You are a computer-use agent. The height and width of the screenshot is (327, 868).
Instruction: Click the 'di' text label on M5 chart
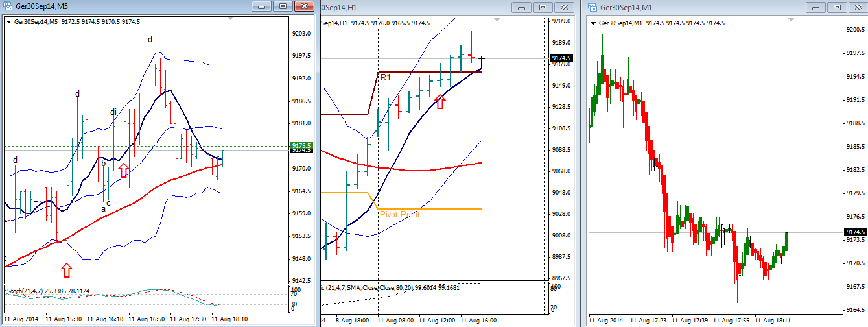[x=113, y=112]
